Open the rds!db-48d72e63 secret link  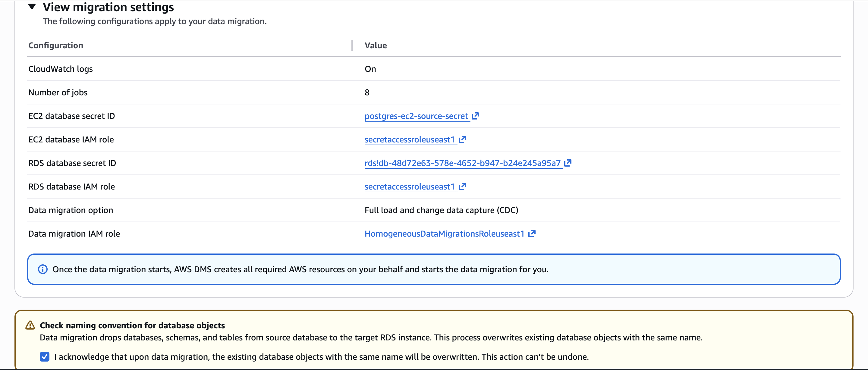462,163
